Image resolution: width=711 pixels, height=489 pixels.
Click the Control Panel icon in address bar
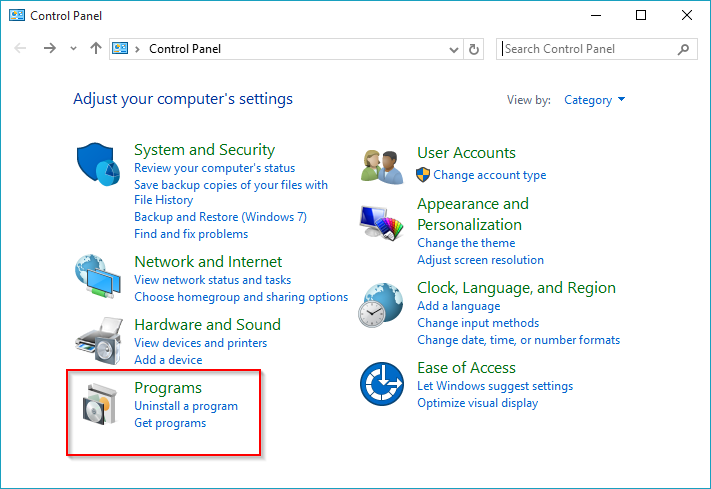pyautogui.click(x=120, y=48)
